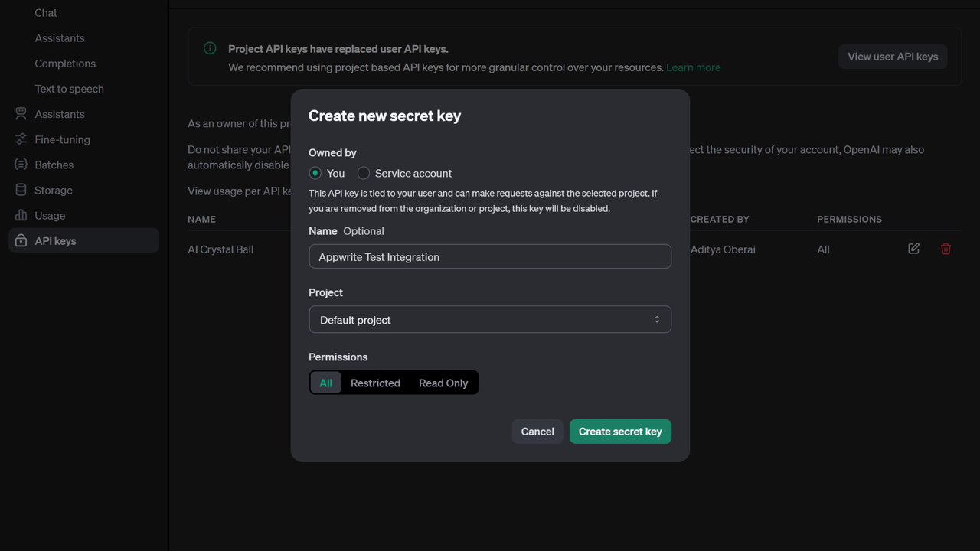The image size is (980, 551).
Task: Click the NAME column header
Action: [201, 219]
